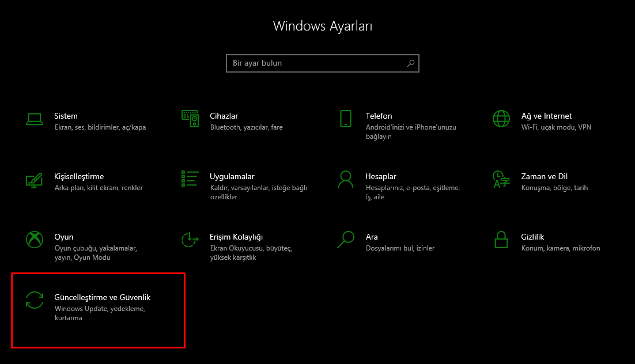The image size is (635, 364).
Task: Click 'Ekran, ses, bildirimler, aç/kapa' description
Action: pos(100,127)
